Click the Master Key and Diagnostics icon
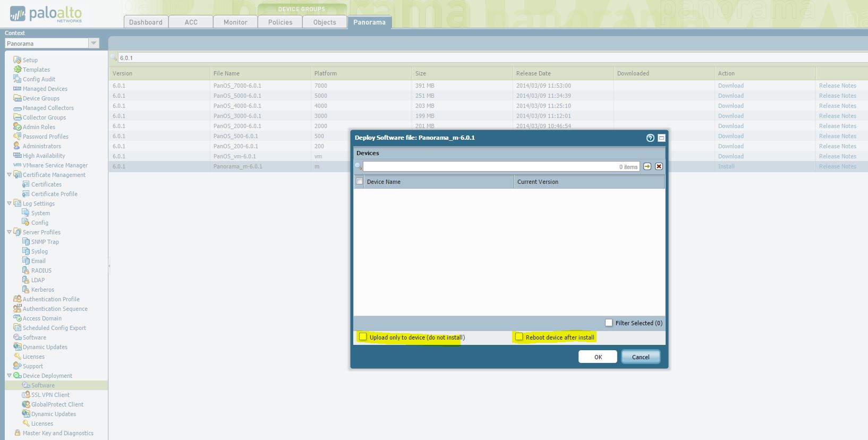868x440 pixels. coord(17,433)
